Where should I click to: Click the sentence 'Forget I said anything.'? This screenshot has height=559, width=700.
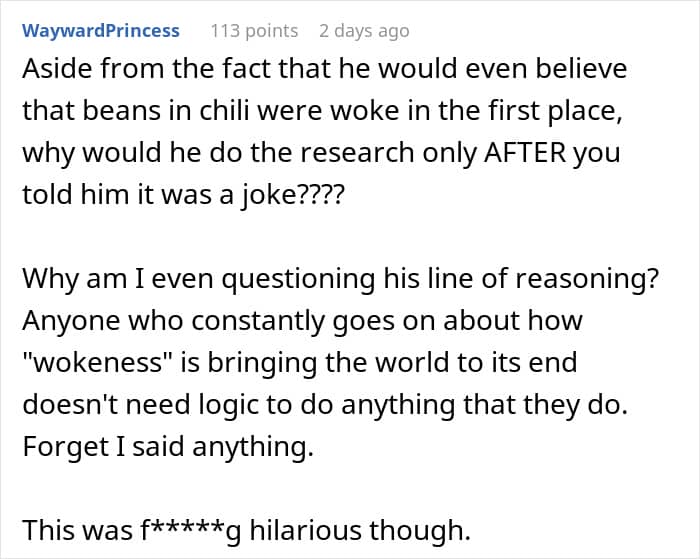[x=168, y=446]
